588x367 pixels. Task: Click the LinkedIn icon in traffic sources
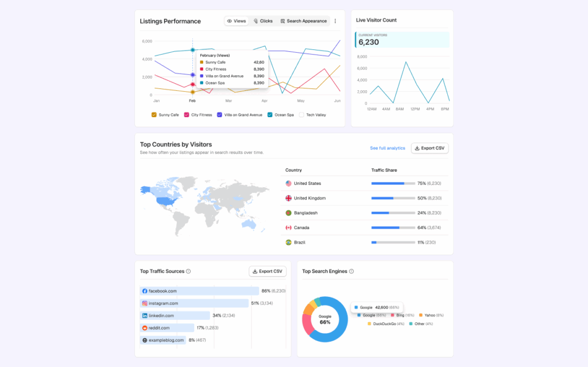pyautogui.click(x=145, y=315)
